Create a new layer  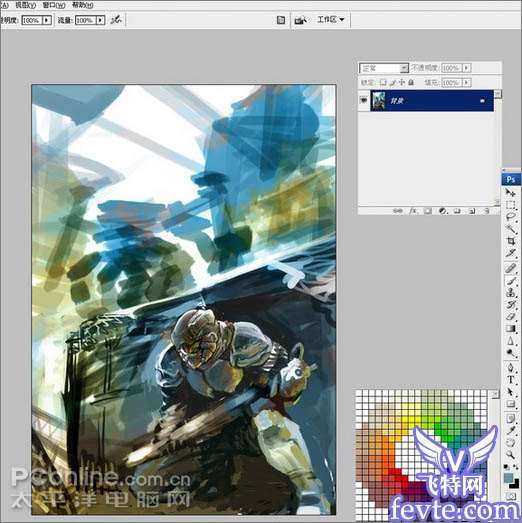pyautogui.click(x=472, y=211)
